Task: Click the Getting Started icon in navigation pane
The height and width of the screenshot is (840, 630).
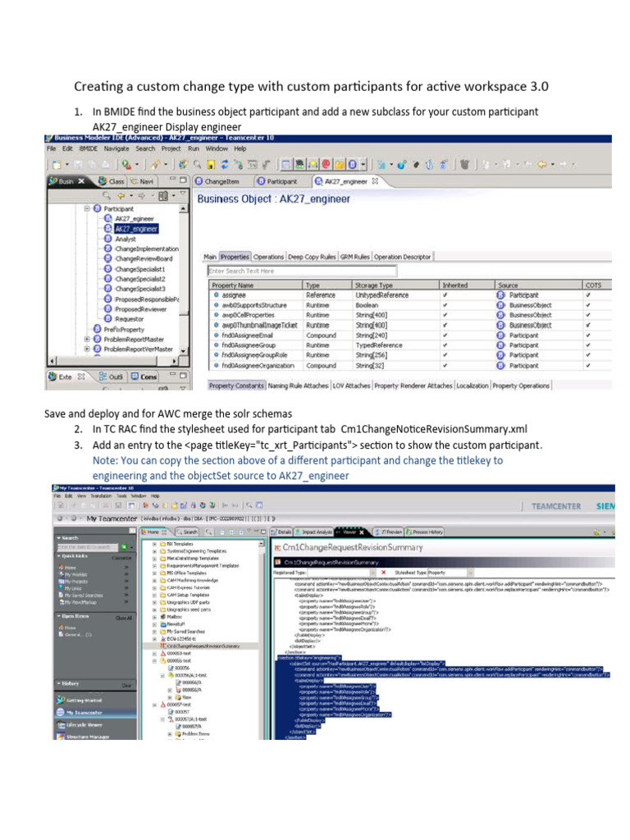Action: [60, 700]
